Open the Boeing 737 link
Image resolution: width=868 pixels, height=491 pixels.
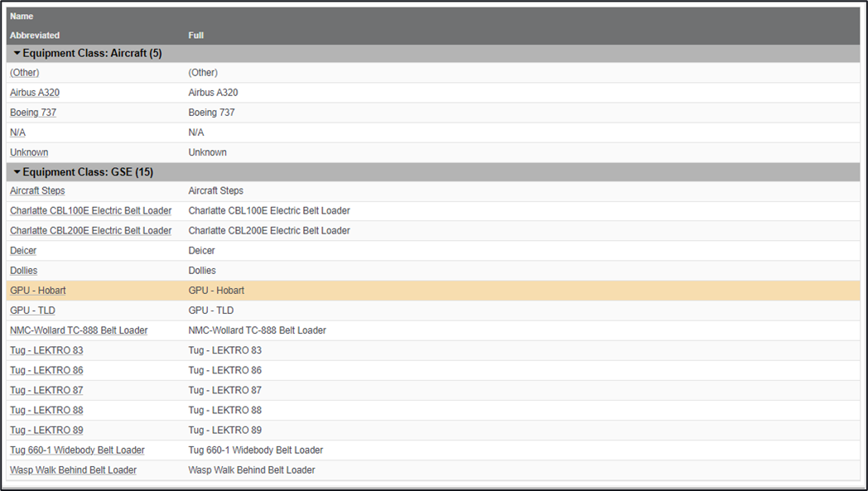[x=33, y=113]
